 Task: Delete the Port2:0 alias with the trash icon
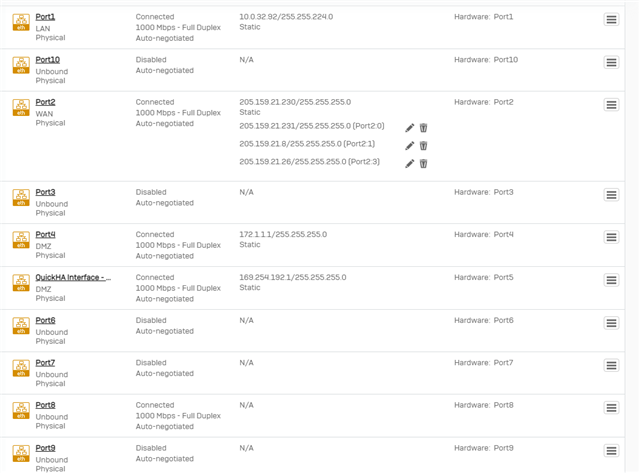[423, 128]
